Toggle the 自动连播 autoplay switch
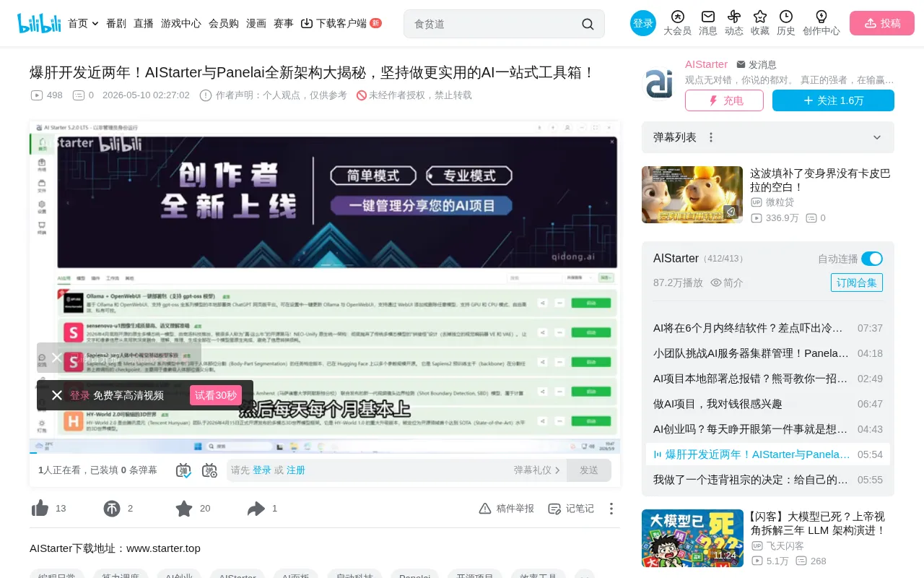Image resolution: width=924 pixels, height=578 pixels. click(x=872, y=259)
